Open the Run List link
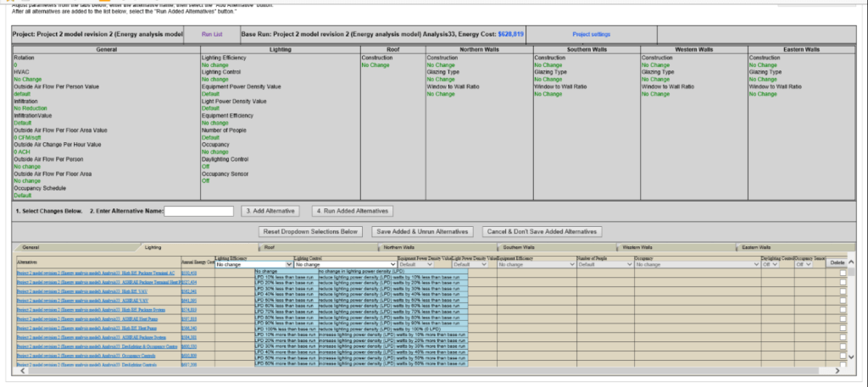 [x=212, y=34]
